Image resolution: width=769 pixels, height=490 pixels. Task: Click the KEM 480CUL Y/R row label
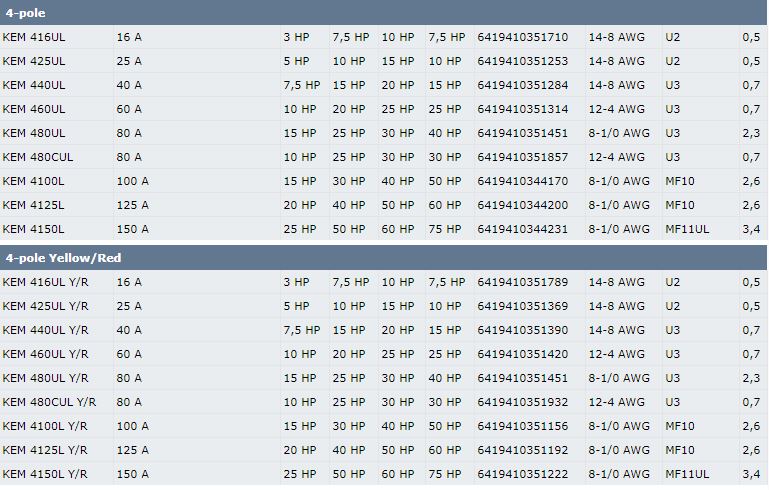[x=50, y=403]
